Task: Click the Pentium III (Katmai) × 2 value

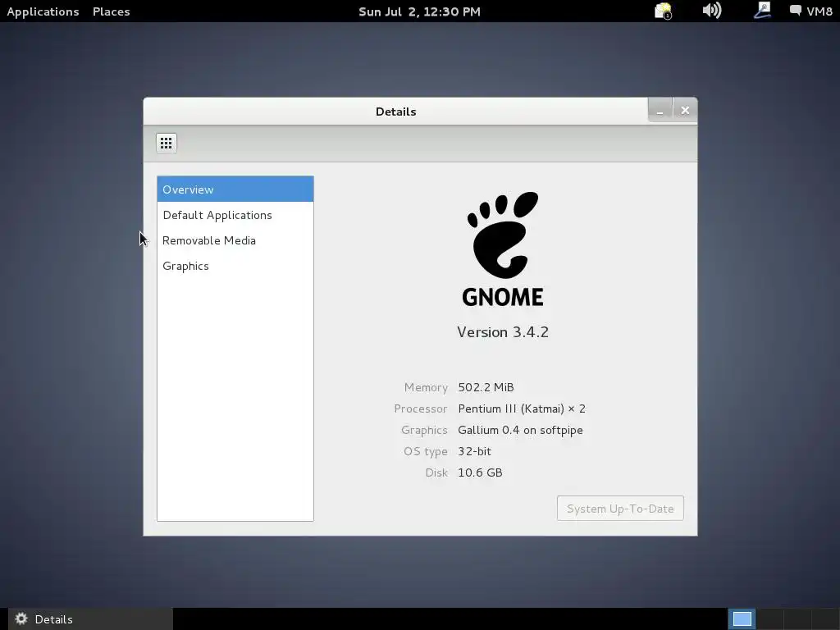Action: [522, 409]
